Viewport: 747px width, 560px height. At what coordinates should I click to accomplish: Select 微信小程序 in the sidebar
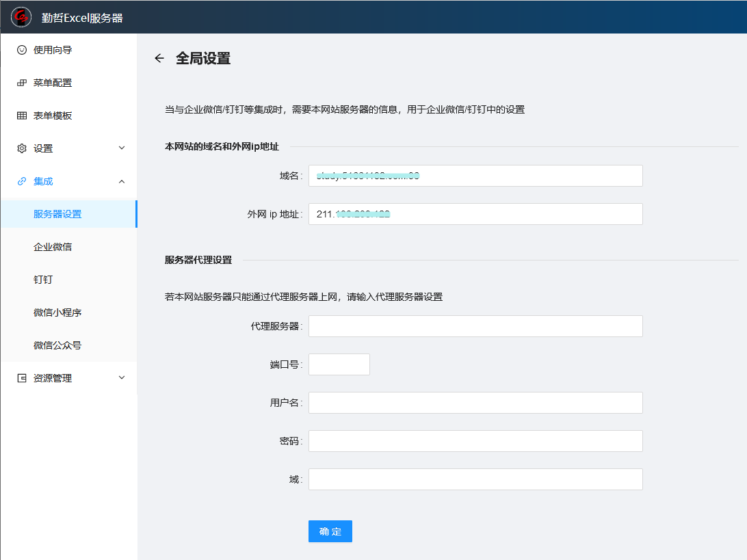[57, 312]
